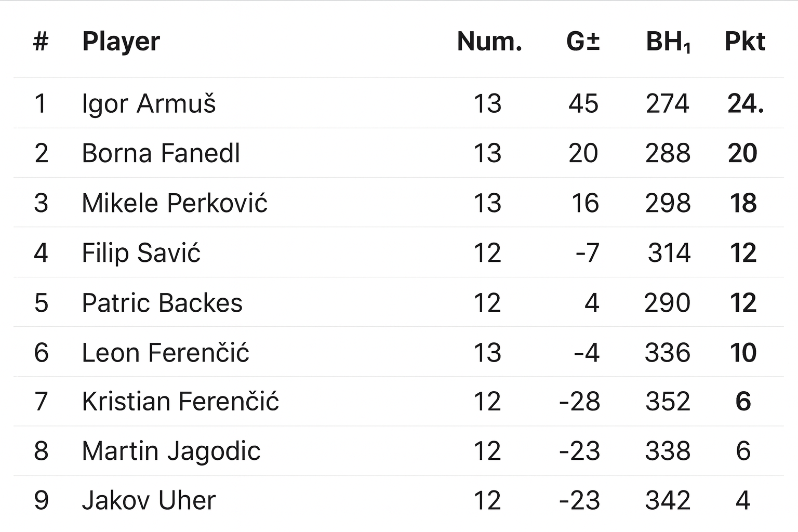The width and height of the screenshot is (798, 532).
Task: Select Leon Ferenčić in the standings
Action: click(x=165, y=353)
